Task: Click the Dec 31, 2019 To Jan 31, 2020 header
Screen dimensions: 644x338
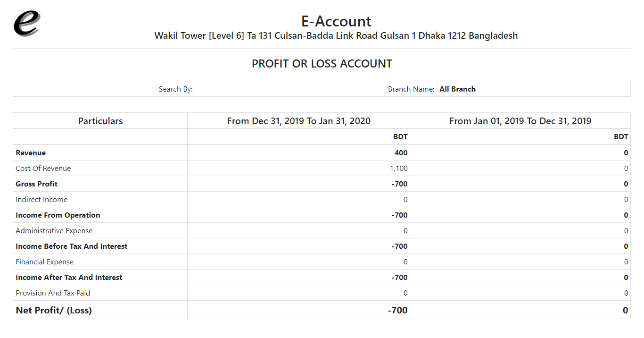Action: pyautogui.click(x=299, y=121)
